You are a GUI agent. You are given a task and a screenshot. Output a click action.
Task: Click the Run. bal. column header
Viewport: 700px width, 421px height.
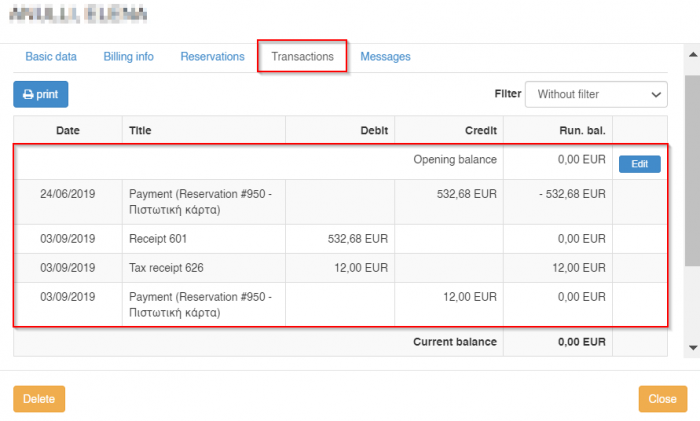point(582,130)
